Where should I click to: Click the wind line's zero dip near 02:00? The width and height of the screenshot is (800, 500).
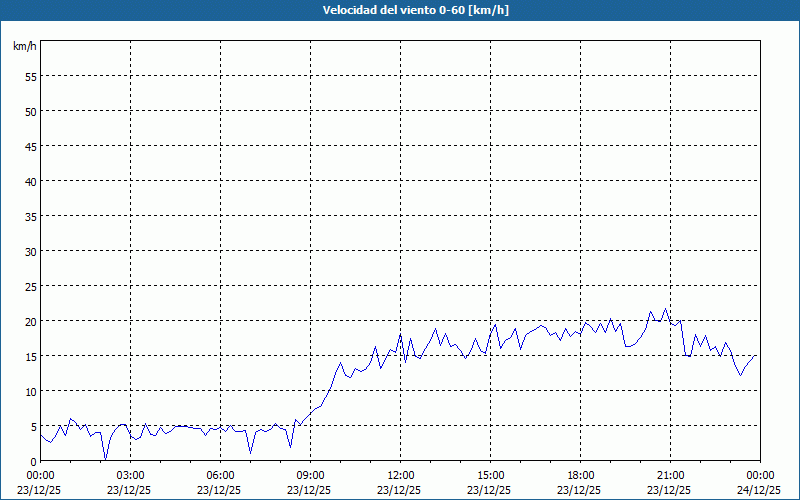(x=105, y=458)
